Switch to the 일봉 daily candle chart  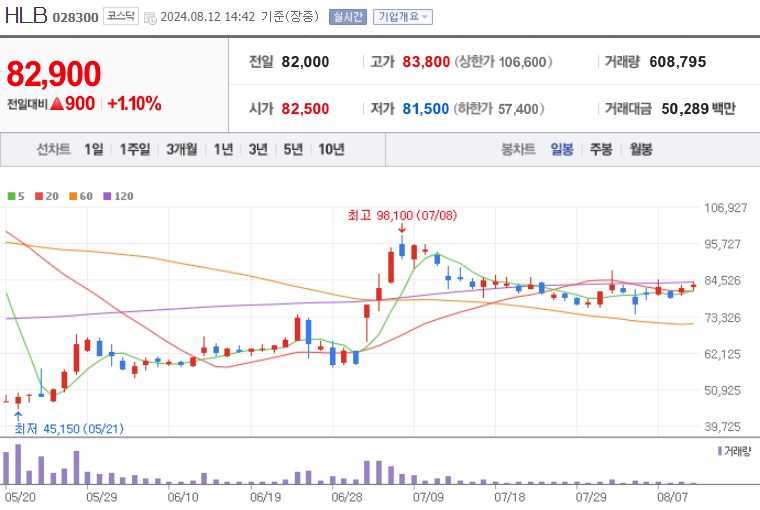(x=562, y=149)
